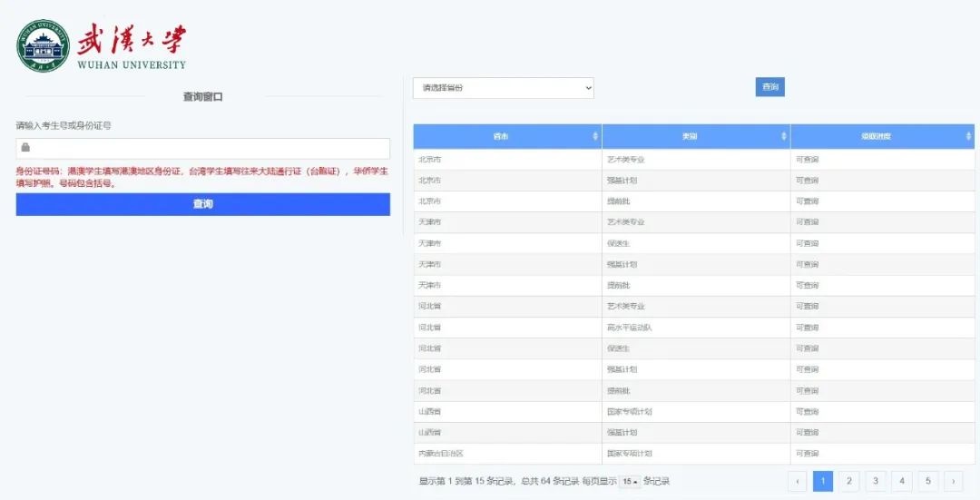Go to previous page with left arrow
Viewport: 980px width, 500px height.
coord(797,481)
